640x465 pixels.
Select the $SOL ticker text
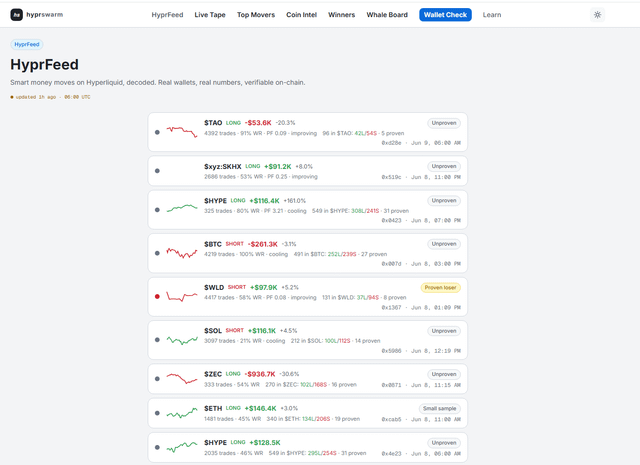point(213,331)
